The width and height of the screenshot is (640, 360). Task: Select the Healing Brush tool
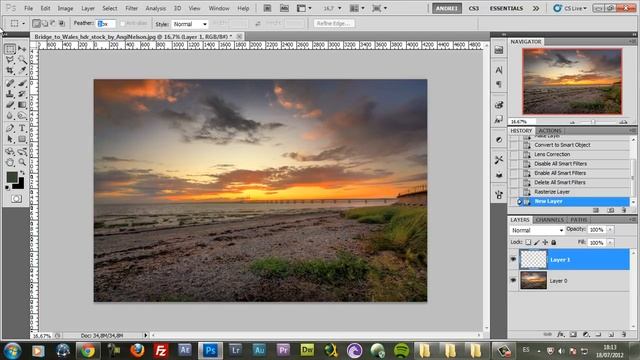[10, 83]
